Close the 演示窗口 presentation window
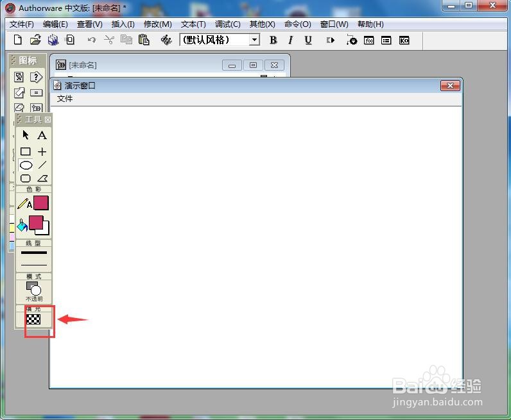Screen dimensions: 511x420 (x=450, y=86)
